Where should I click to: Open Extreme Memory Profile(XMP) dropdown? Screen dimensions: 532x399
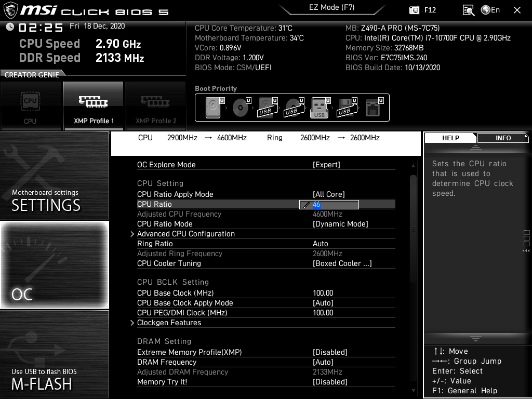(x=330, y=352)
